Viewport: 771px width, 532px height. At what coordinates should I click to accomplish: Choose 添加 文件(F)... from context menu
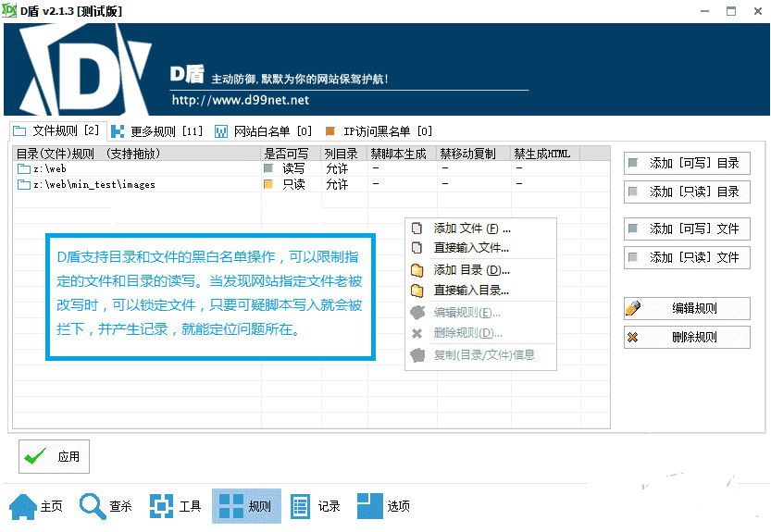[471, 229]
